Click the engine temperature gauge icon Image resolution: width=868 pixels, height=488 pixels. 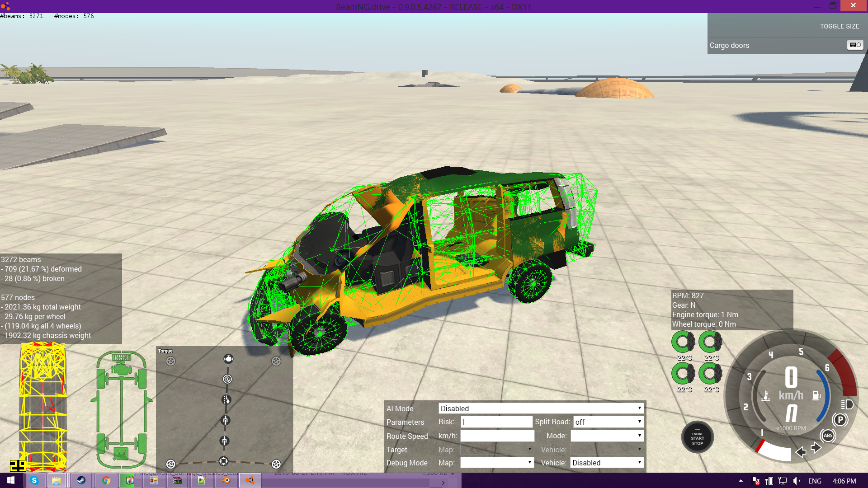click(765, 396)
